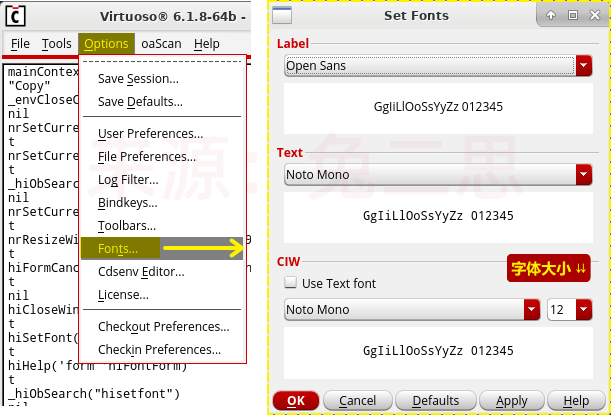Open the Tools menu

point(57,44)
